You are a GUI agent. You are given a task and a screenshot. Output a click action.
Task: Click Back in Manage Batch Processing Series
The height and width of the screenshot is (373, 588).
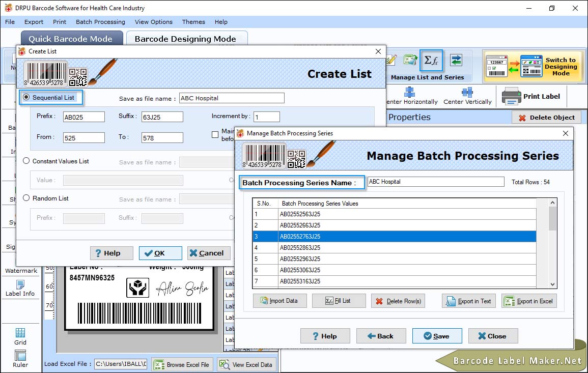pos(381,336)
